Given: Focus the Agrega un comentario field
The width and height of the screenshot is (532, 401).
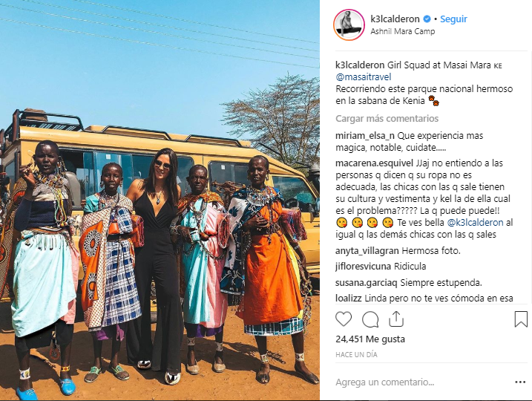Looking at the screenshot, I should click(x=421, y=382).
